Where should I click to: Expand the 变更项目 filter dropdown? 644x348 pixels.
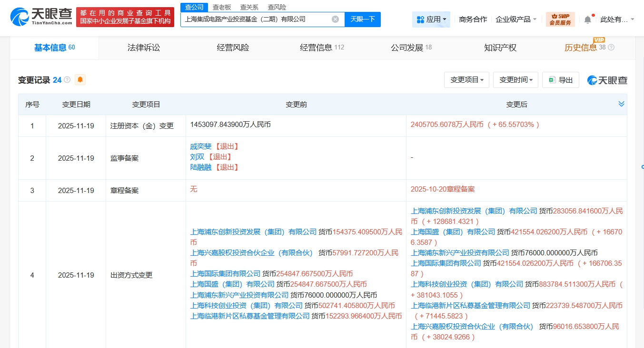coord(466,80)
